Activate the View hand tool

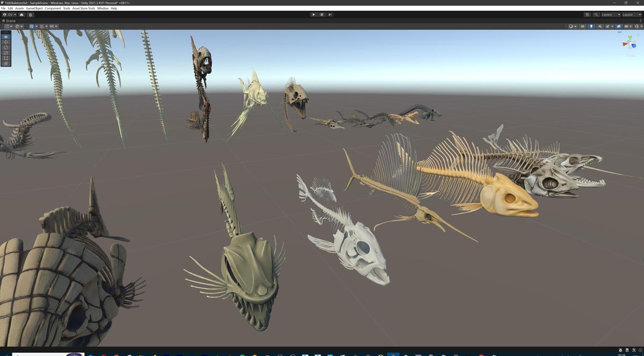pos(5,37)
